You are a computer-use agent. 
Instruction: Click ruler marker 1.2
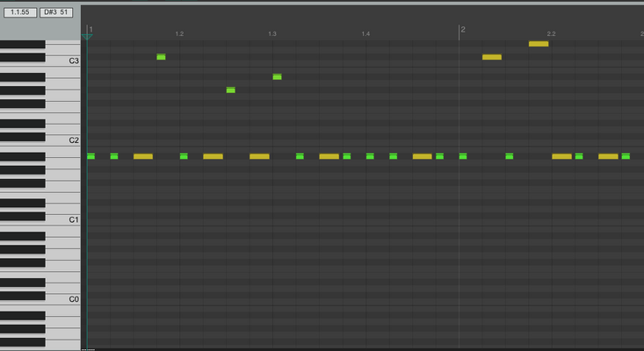(x=179, y=33)
